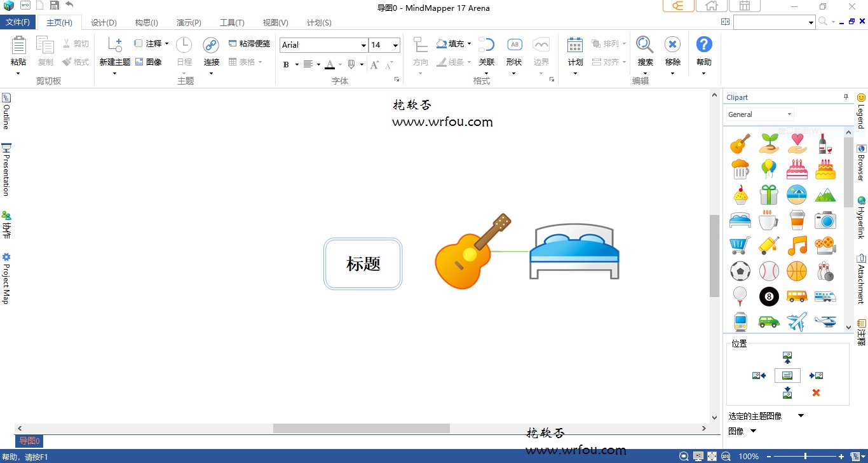This screenshot has height=463, width=868.
Task: Open Project Map side panel
Action: [x=6, y=279]
